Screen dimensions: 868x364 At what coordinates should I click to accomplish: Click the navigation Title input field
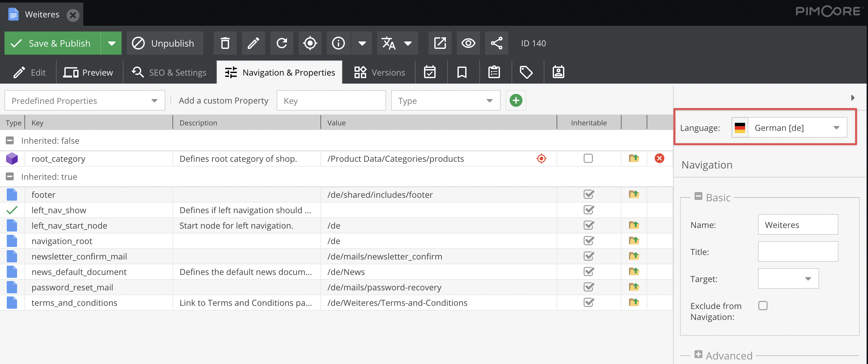798,251
